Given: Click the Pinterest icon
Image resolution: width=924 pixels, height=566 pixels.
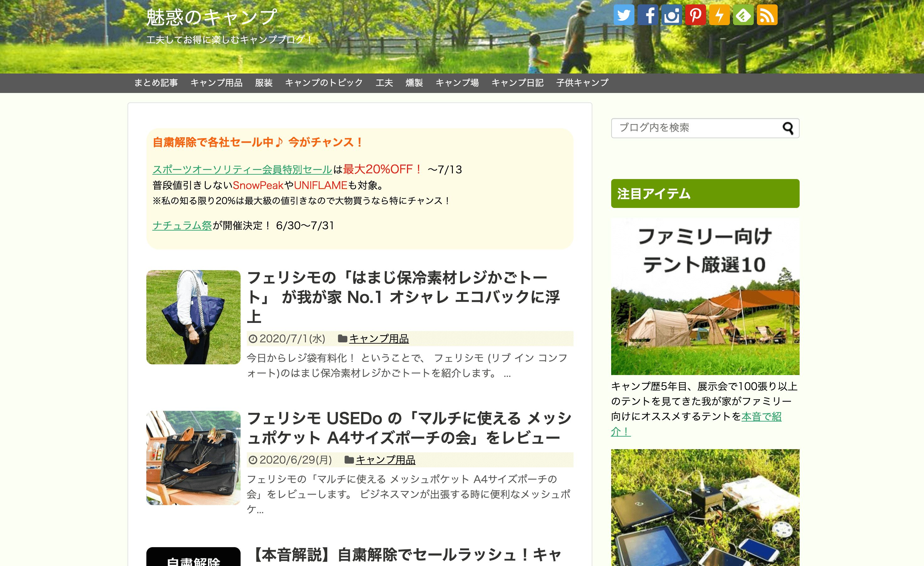Looking at the screenshot, I should click(696, 15).
